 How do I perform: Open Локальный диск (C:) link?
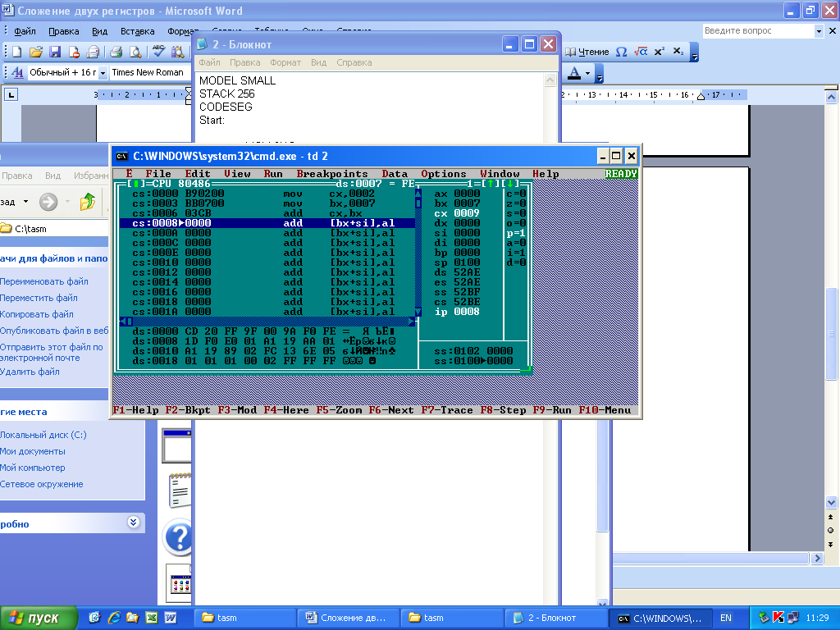click(43, 435)
